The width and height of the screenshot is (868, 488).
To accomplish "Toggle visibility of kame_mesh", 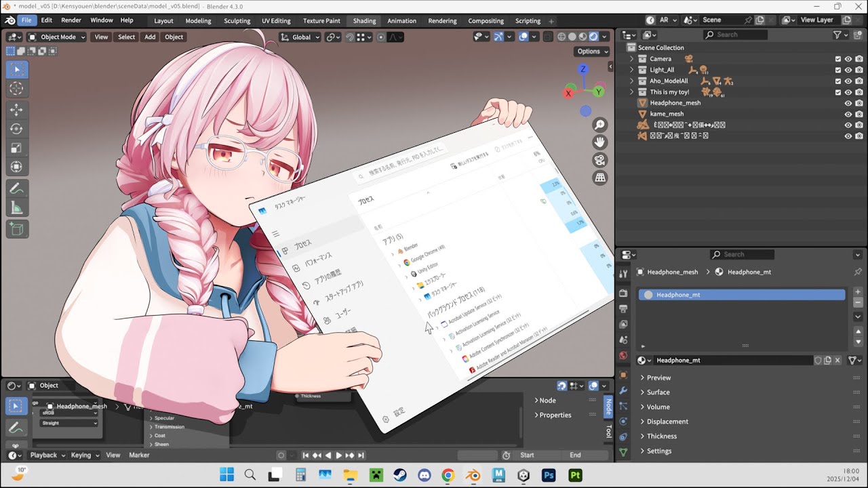I will point(848,114).
